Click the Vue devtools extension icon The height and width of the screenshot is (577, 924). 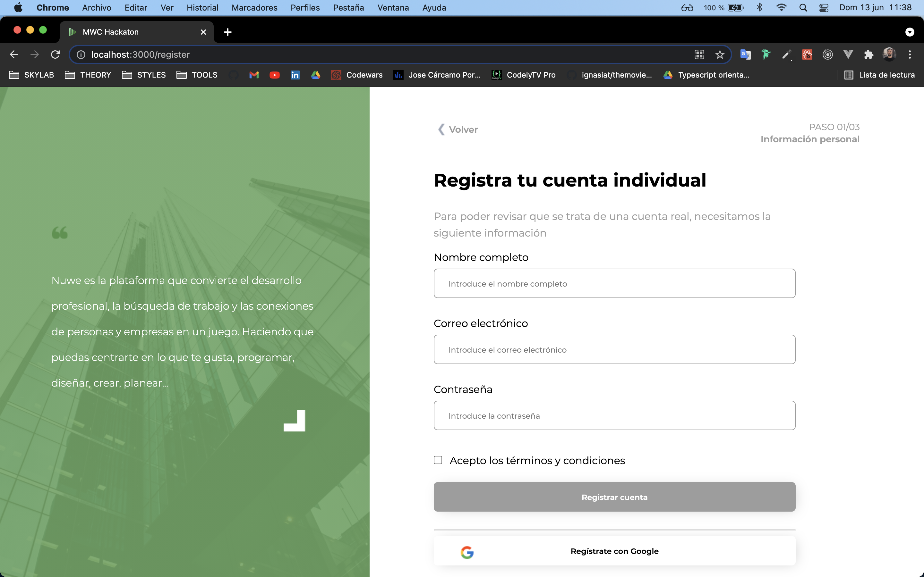point(848,54)
